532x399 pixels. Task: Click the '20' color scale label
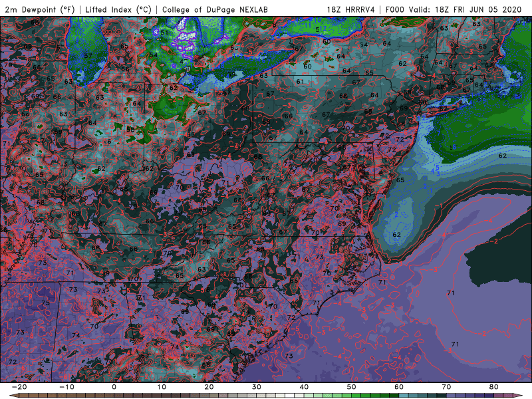[x=209, y=387]
